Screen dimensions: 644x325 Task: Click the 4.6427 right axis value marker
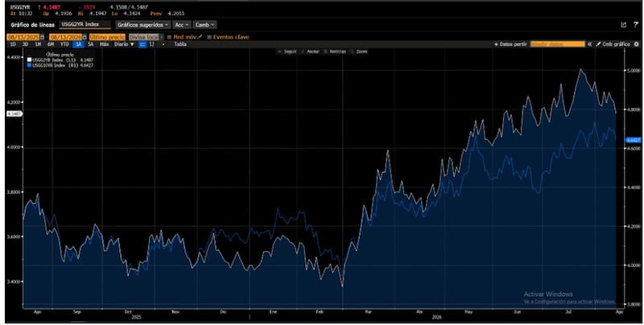[633, 140]
